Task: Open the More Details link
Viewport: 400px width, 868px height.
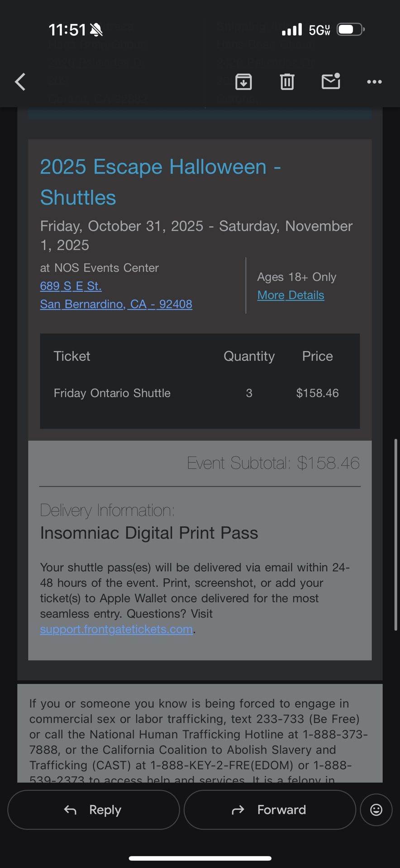Action: 290,295
